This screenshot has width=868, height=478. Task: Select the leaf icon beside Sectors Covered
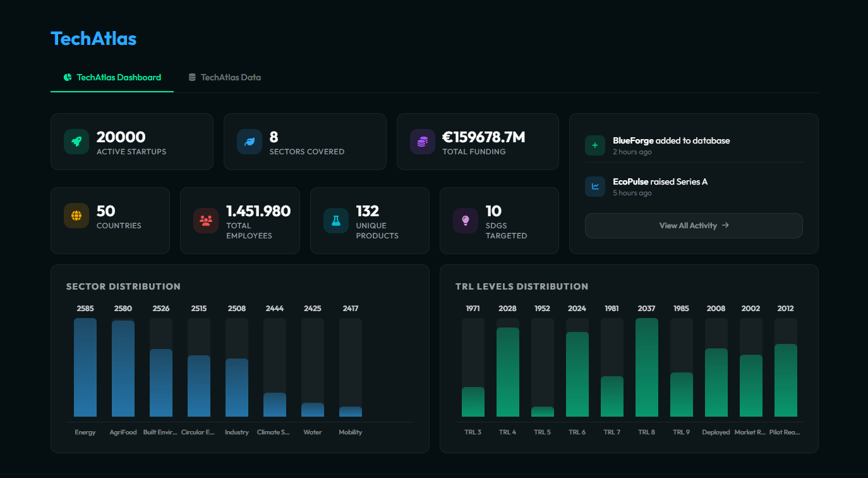pos(249,142)
